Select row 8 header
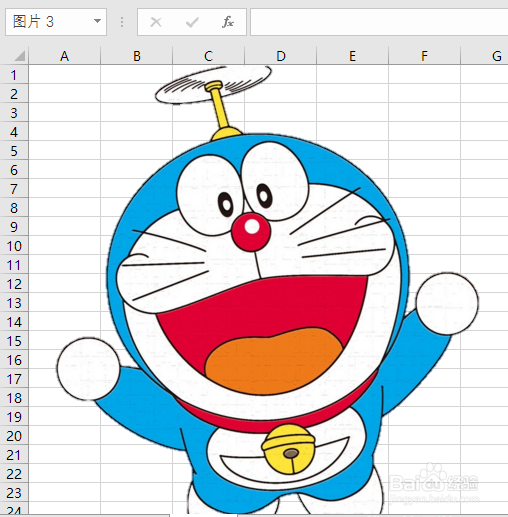508x517 pixels. click(x=14, y=207)
